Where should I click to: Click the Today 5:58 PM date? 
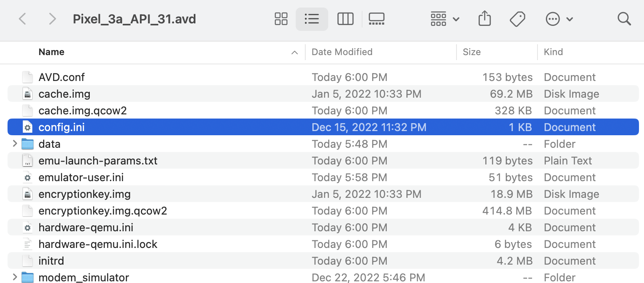[x=349, y=177]
